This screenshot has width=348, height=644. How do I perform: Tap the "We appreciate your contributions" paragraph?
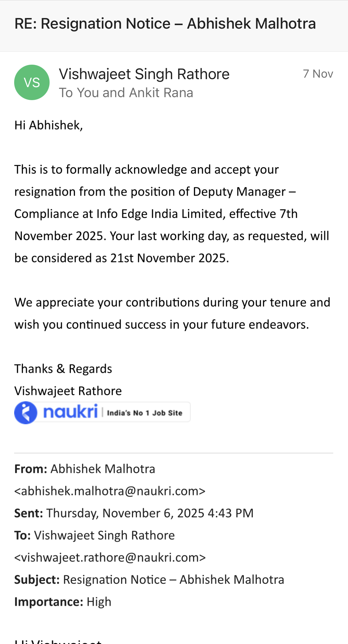(172, 313)
